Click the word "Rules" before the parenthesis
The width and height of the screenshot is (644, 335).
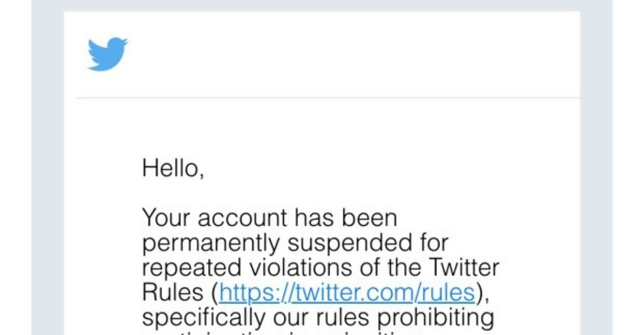point(173,292)
